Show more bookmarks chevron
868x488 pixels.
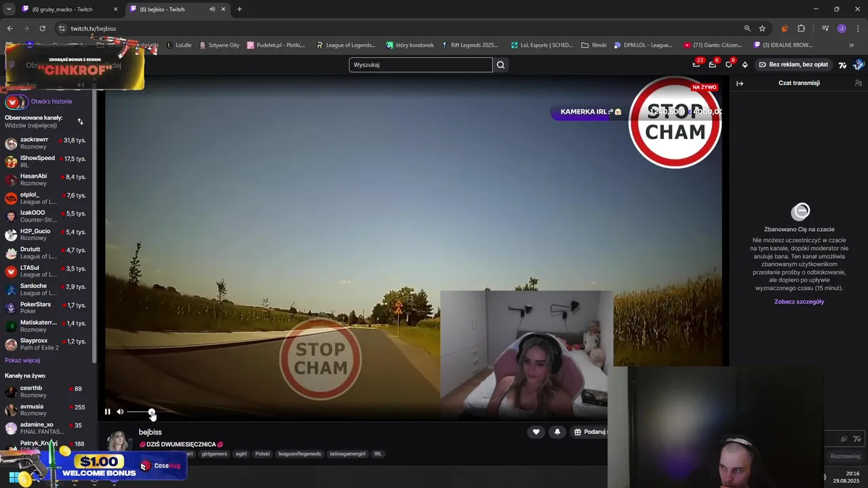pyautogui.click(x=852, y=45)
